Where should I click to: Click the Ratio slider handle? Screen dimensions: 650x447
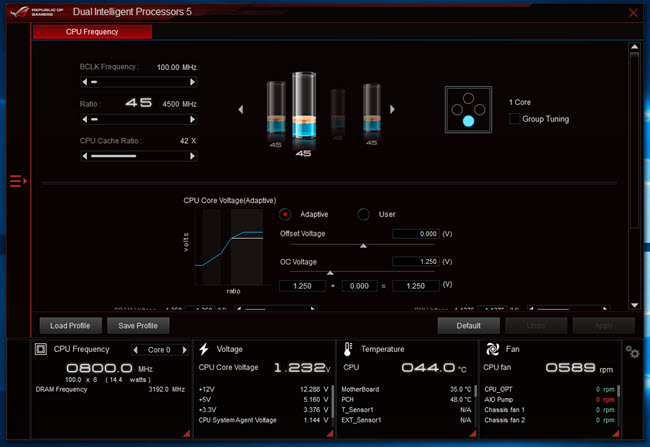[94, 119]
